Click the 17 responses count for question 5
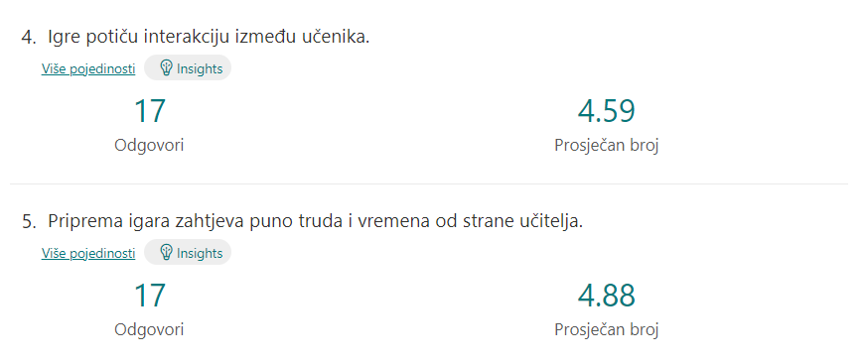The image size is (868, 362). pyautogui.click(x=149, y=296)
